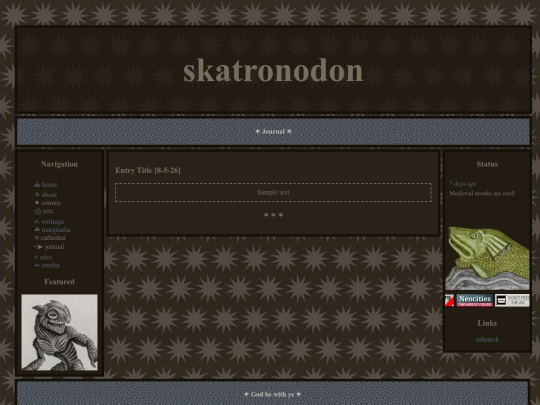Click the Featured heading
This screenshot has width=540, height=405.
click(x=59, y=282)
